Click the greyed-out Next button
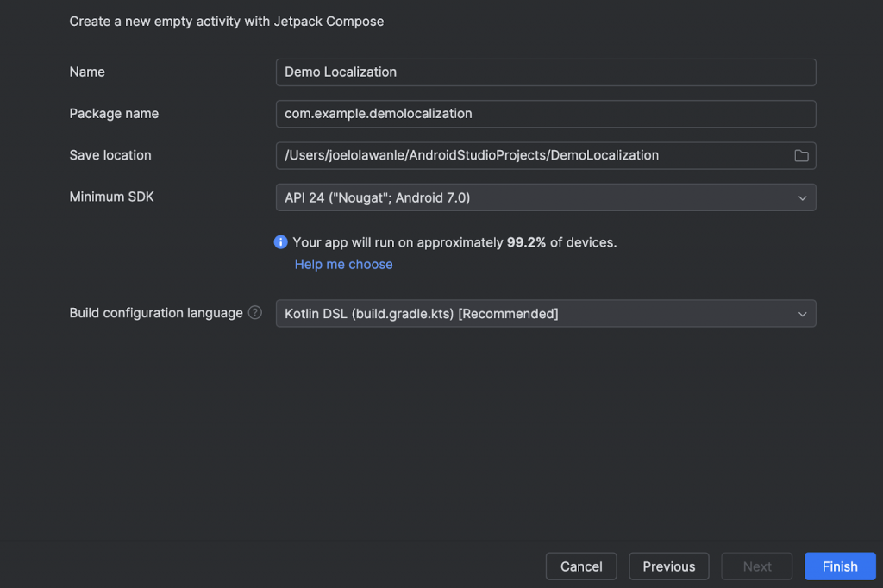 [757, 566]
